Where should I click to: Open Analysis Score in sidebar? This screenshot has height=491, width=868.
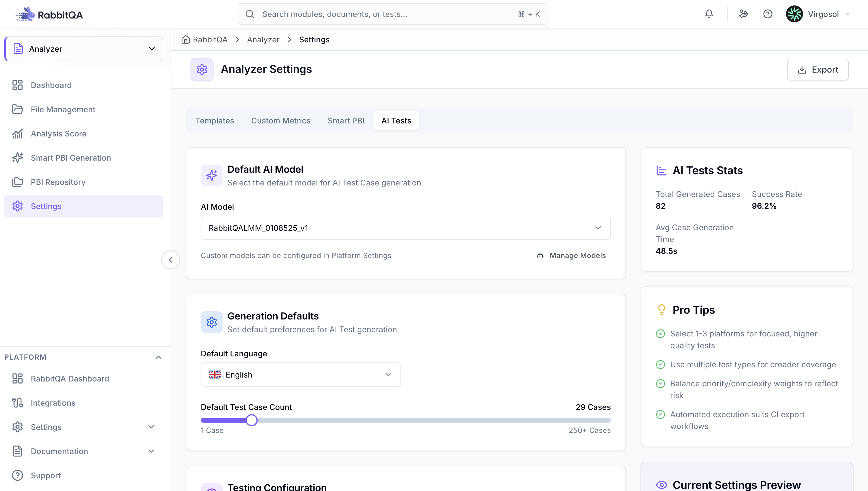point(83,133)
